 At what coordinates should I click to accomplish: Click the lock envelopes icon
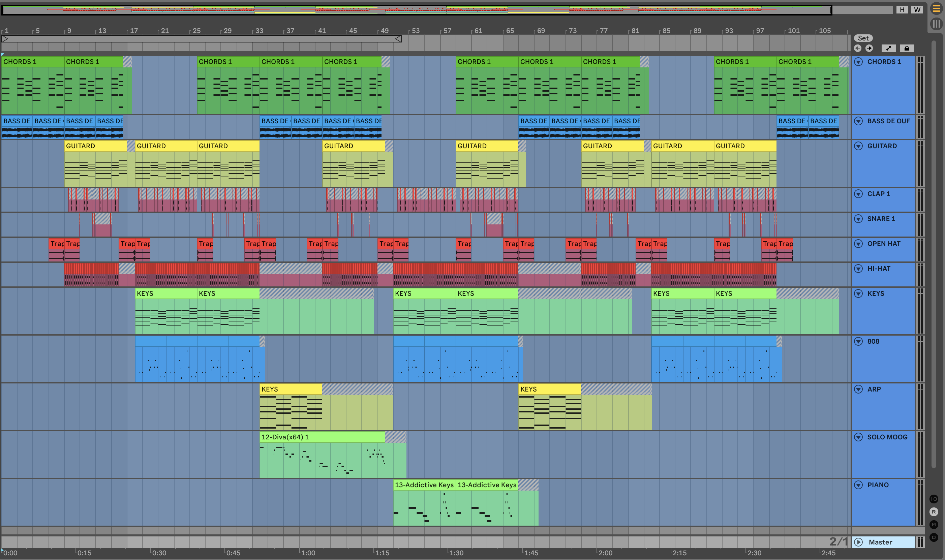(x=907, y=48)
